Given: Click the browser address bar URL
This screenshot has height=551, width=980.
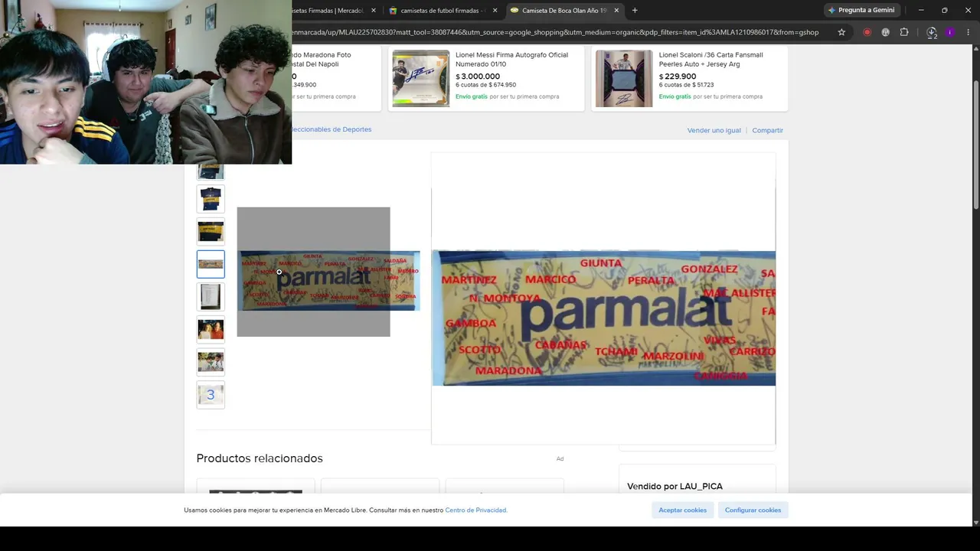Looking at the screenshot, I should 555,32.
